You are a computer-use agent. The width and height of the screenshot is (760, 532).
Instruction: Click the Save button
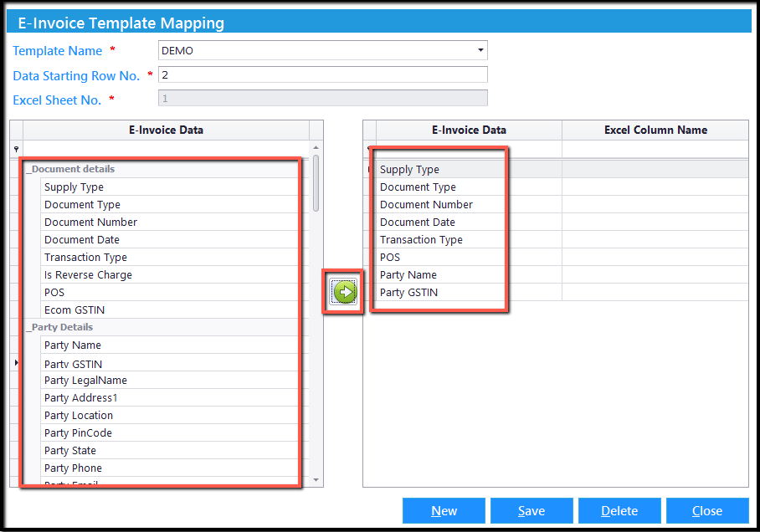[x=531, y=510]
